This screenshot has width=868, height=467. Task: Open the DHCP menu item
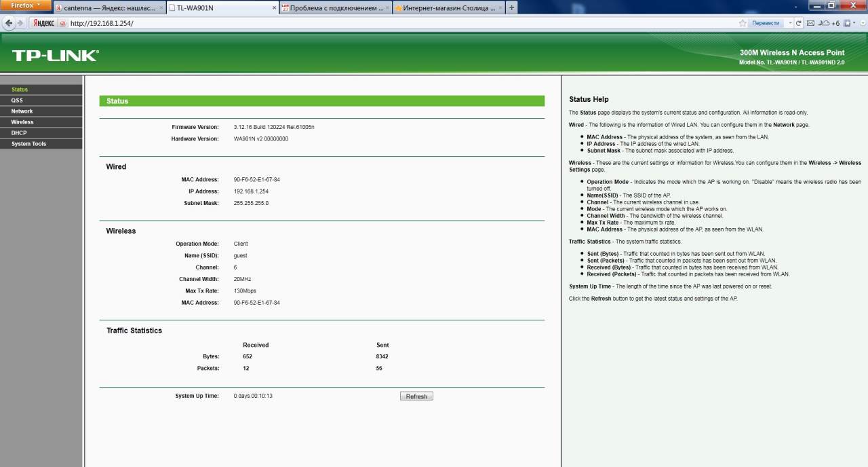pyautogui.click(x=41, y=133)
